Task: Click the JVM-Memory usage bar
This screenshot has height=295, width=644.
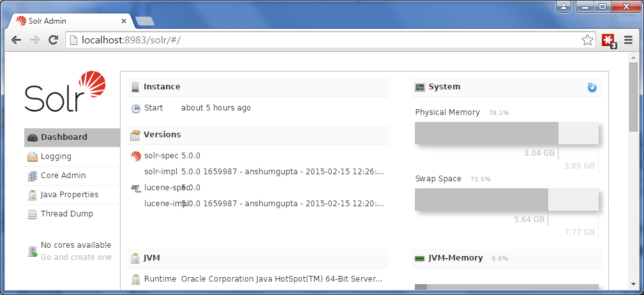Action: coord(506,287)
